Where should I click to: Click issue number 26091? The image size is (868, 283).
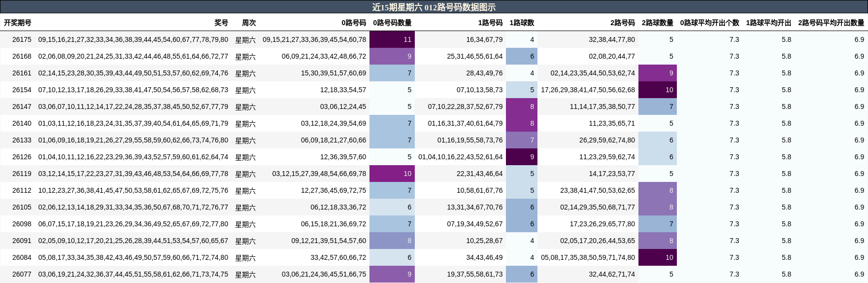pyautogui.click(x=22, y=241)
